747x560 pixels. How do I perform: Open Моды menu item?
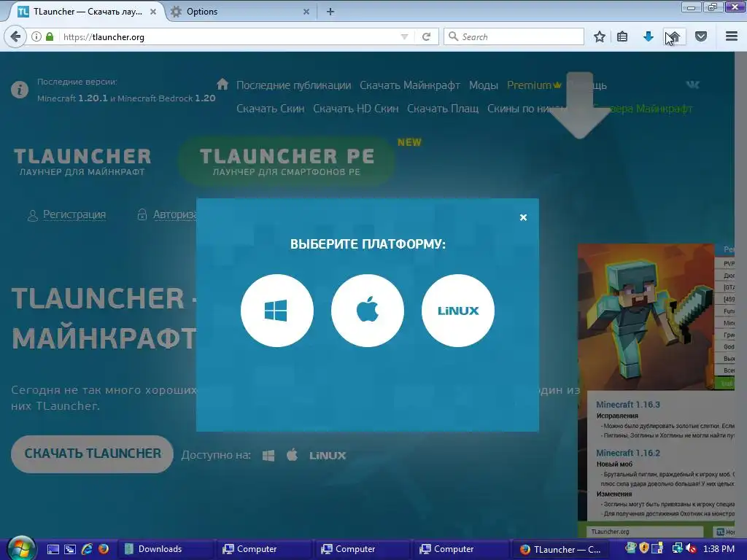(x=484, y=85)
